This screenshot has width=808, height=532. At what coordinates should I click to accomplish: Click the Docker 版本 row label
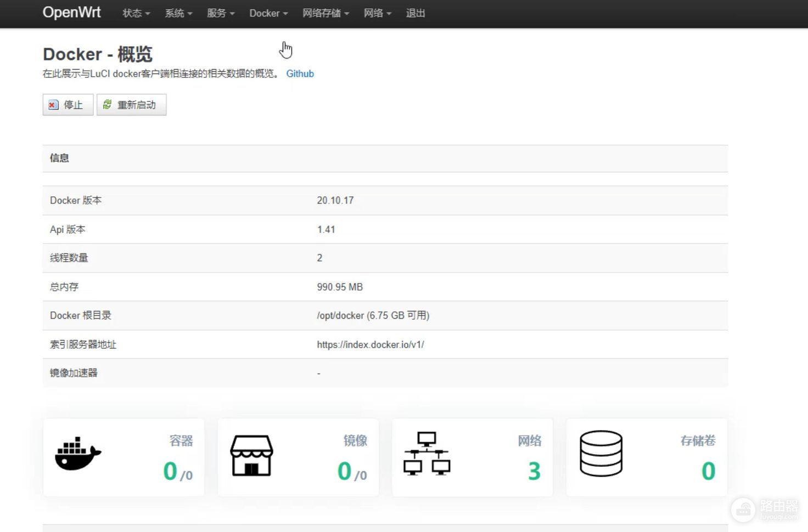coord(76,200)
